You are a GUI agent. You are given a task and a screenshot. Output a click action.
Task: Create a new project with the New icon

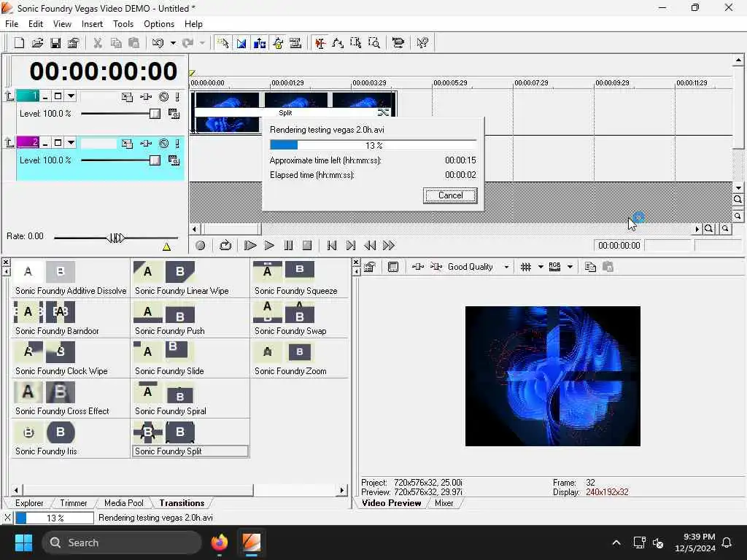[19, 43]
